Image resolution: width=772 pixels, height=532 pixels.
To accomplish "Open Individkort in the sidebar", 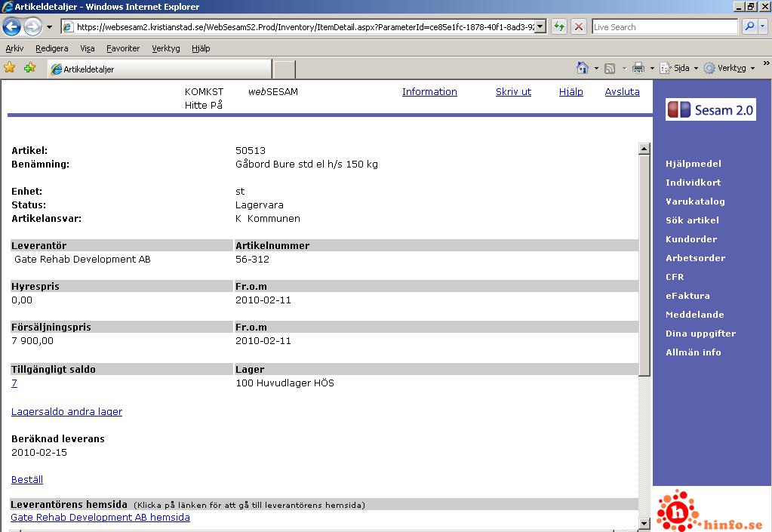I will click(x=694, y=182).
